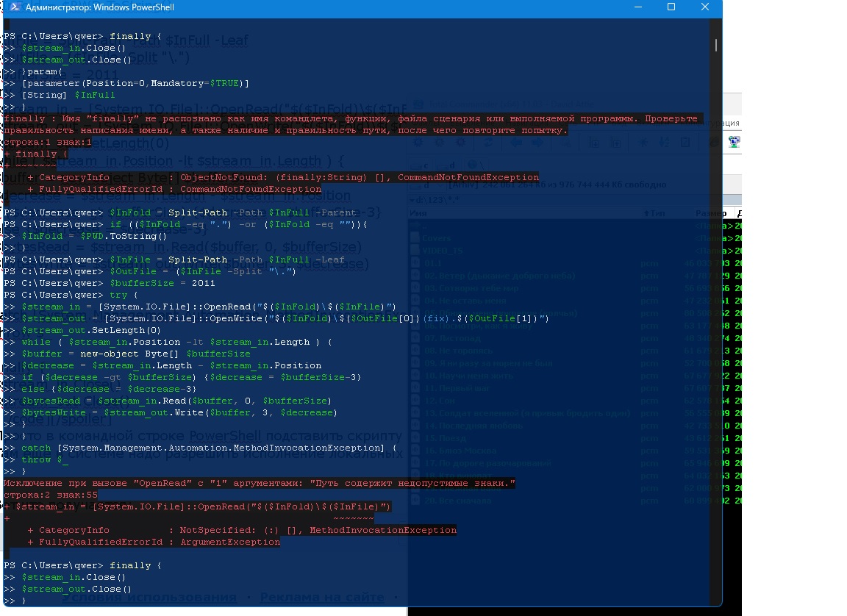The width and height of the screenshot is (847, 616).
Task: Click the VIDEO_TS folder entry
Action: click(443, 250)
